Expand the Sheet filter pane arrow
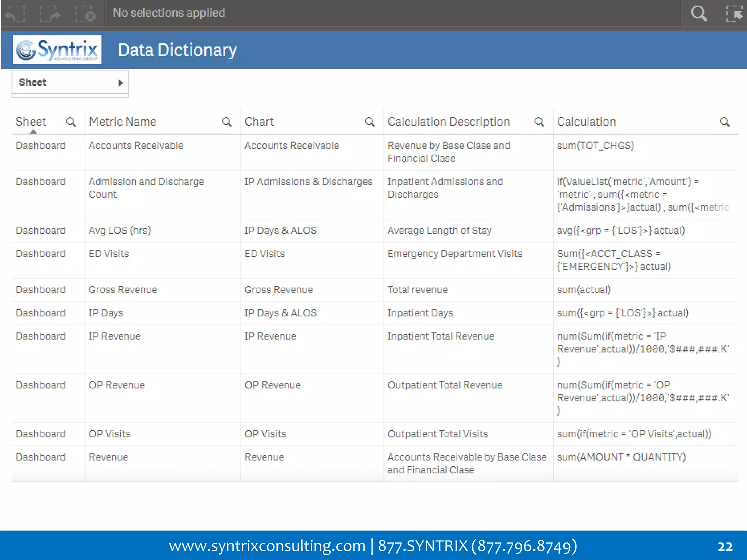The width and height of the screenshot is (747, 560). (x=121, y=83)
